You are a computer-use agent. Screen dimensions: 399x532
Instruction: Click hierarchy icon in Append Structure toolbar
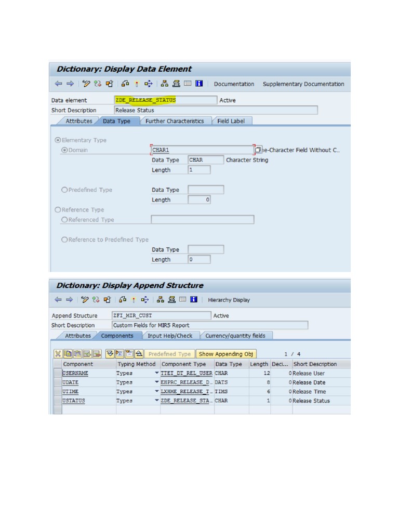(161, 300)
